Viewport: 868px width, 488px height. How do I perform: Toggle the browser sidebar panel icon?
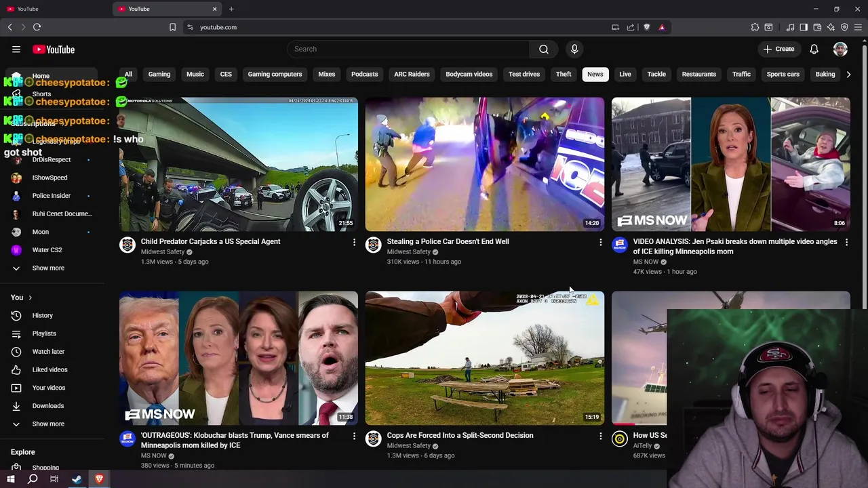click(x=804, y=27)
